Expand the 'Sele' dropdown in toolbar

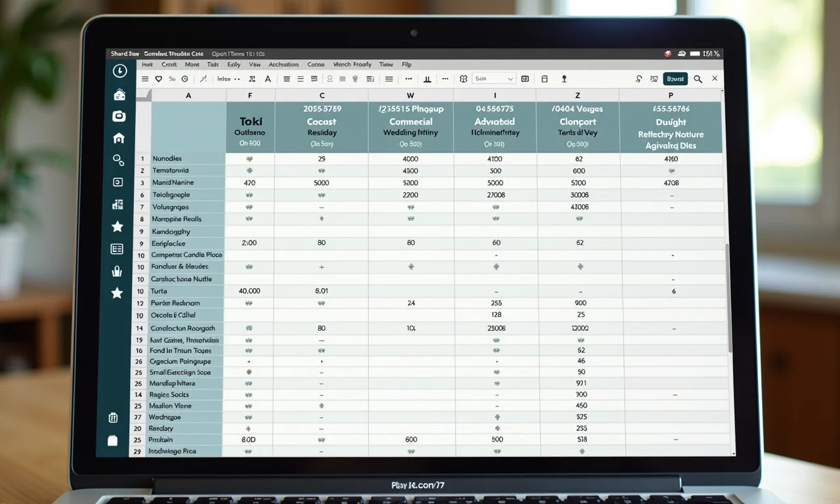coord(495,79)
